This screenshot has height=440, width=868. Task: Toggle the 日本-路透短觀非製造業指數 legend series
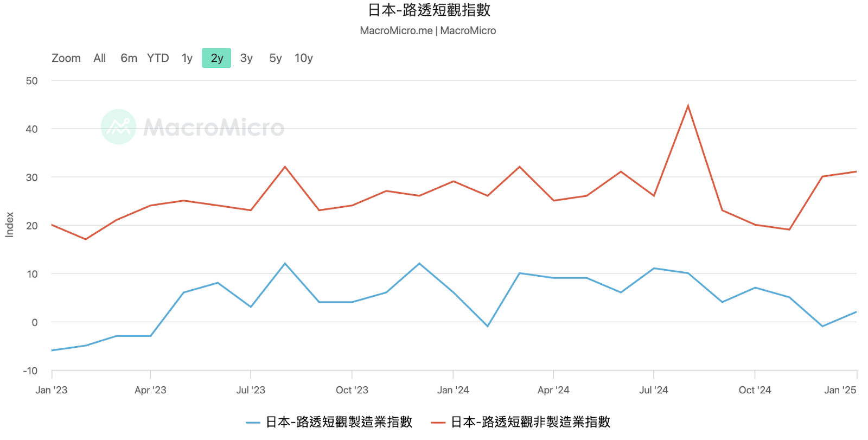(x=521, y=422)
